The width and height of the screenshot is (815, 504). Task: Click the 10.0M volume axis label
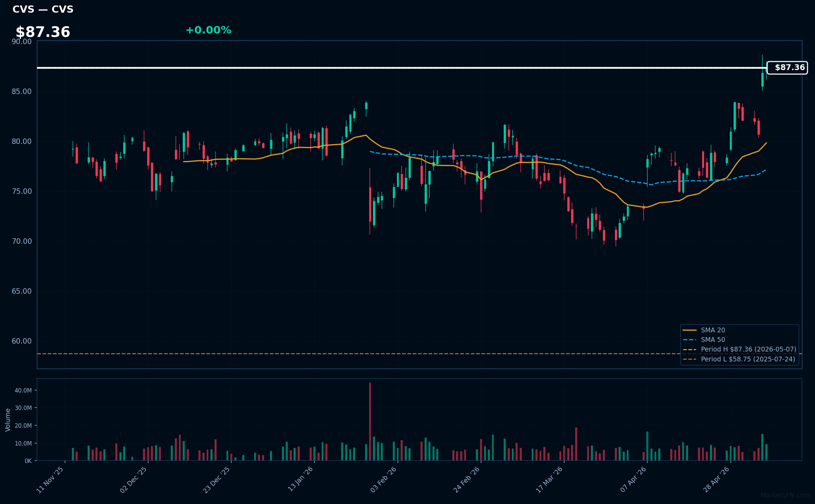tap(23, 443)
